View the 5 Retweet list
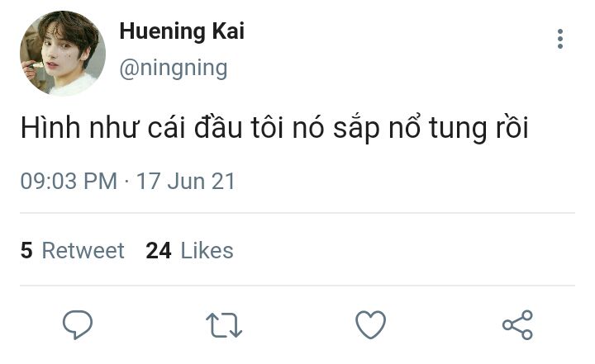 72,251
